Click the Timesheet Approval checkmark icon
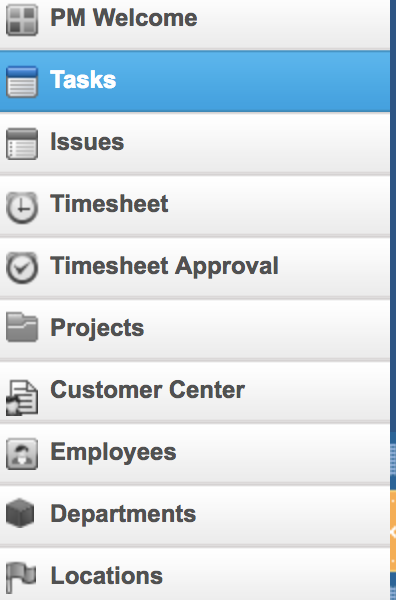 (x=22, y=267)
